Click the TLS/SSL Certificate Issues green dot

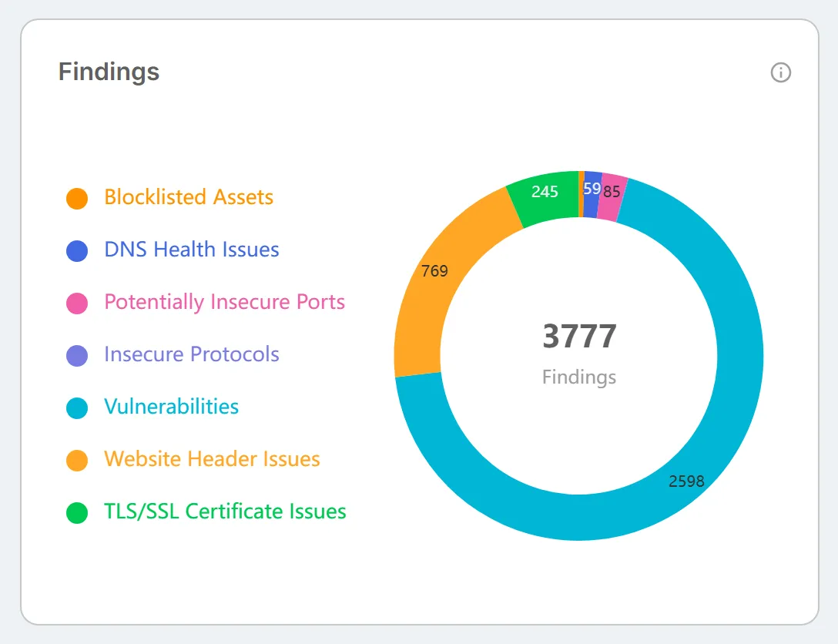77,512
